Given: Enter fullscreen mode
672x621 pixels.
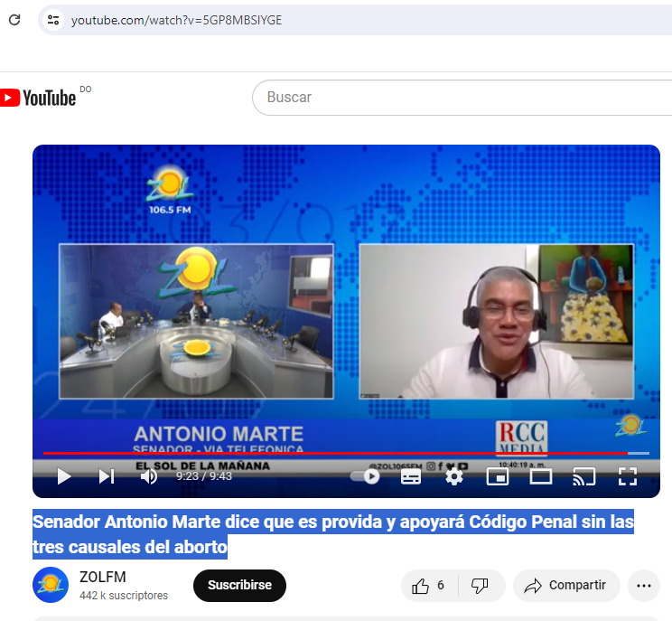Looking at the screenshot, I should coord(628,476).
